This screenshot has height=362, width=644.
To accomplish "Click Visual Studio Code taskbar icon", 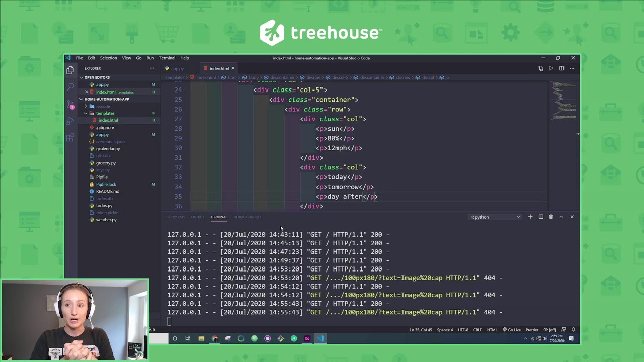I will [320, 338].
